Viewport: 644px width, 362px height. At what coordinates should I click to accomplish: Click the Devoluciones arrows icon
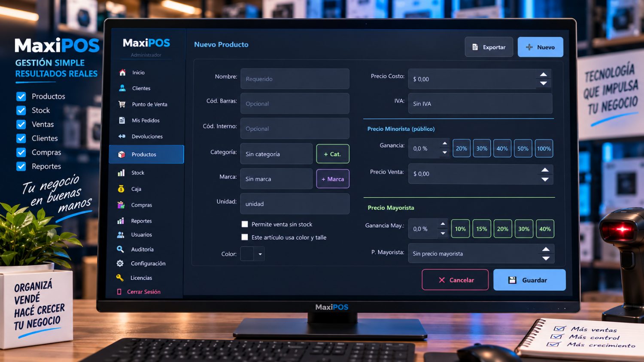point(122,136)
